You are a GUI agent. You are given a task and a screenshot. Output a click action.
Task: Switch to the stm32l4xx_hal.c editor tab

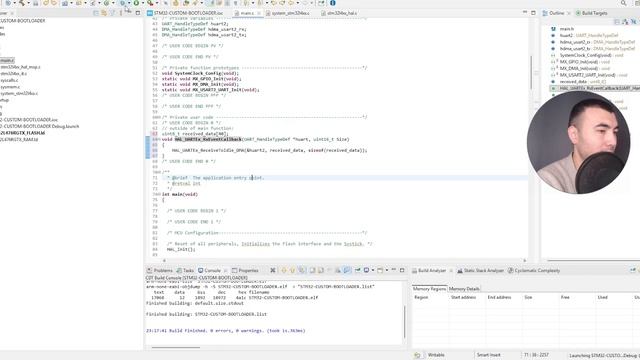pyautogui.click(x=339, y=13)
